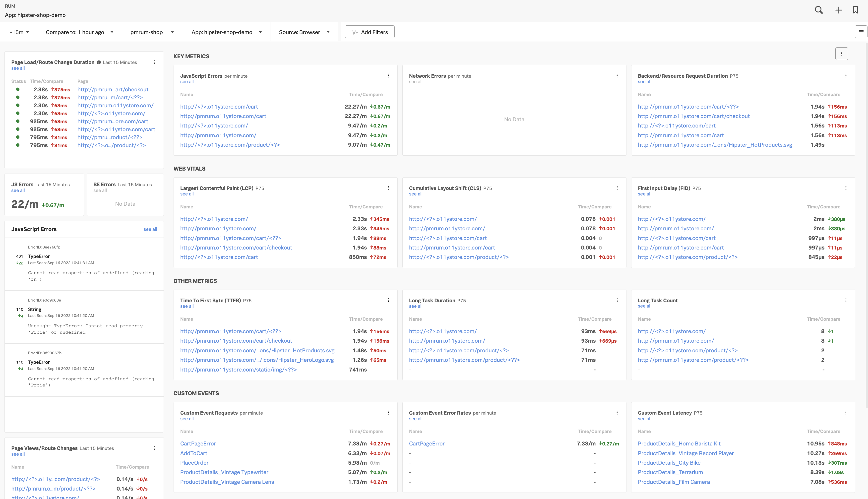Open Long Task Duration card kebab menu
The width and height of the screenshot is (868, 499).
tap(617, 300)
